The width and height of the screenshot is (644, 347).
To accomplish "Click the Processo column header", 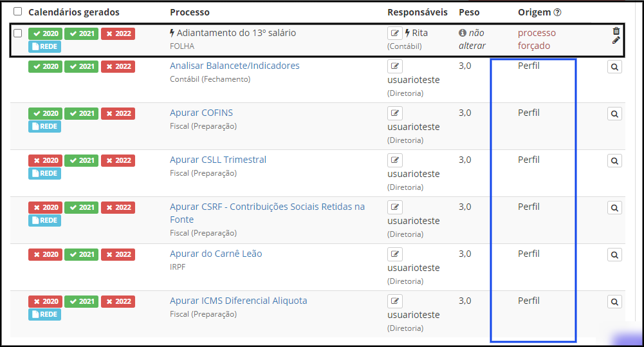I will (x=190, y=12).
